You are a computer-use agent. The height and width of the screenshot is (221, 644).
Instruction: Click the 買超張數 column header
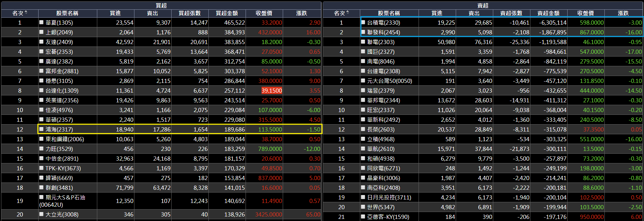pyautogui.click(x=190, y=13)
